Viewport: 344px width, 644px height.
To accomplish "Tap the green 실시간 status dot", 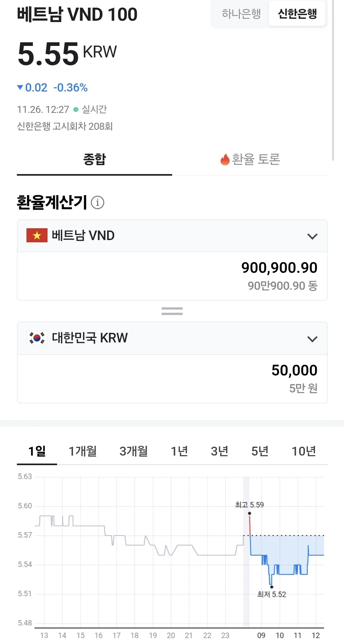I will click(76, 110).
